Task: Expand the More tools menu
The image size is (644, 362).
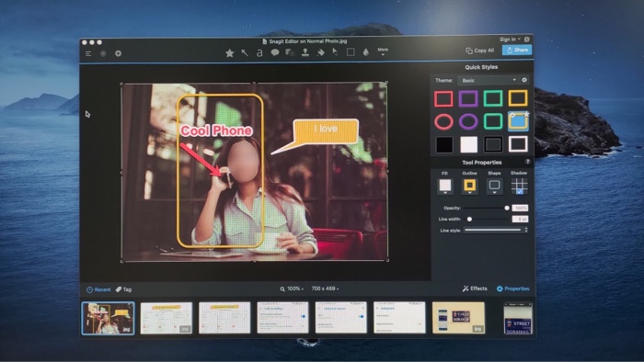Action: [383, 51]
